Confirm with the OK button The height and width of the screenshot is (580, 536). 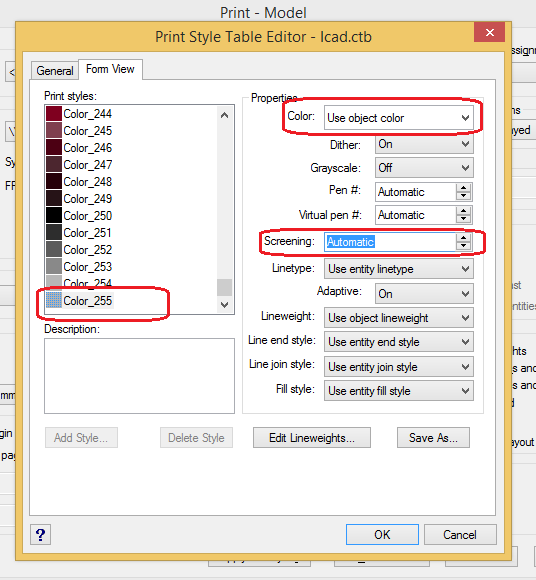(x=382, y=535)
